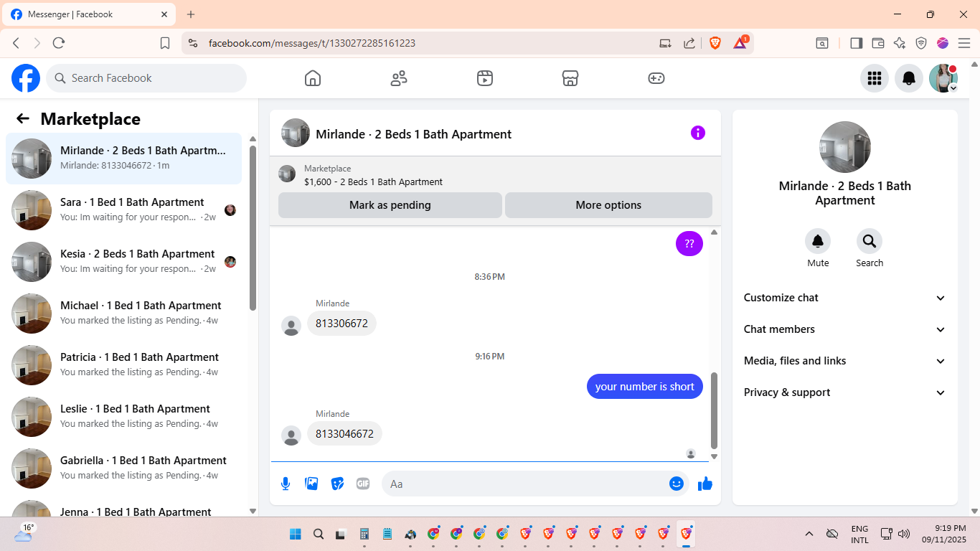This screenshot has height=551, width=980.
Task: Bookmark this page in the address bar
Action: [165, 43]
